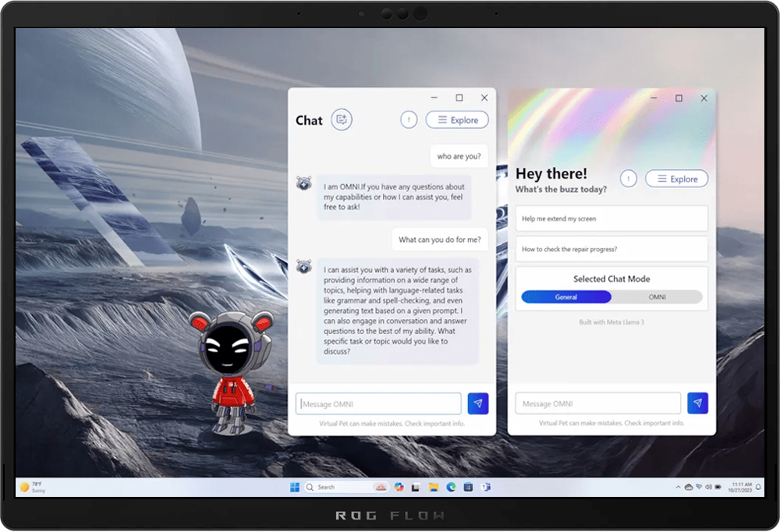Open the weather widget on the taskbar
This screenshot has width=780, height=532.
33,488
